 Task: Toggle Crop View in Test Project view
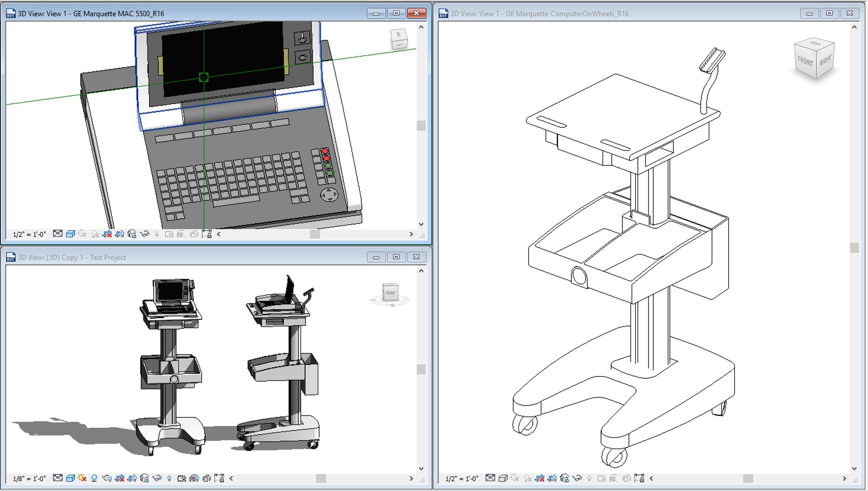[119, 478]
